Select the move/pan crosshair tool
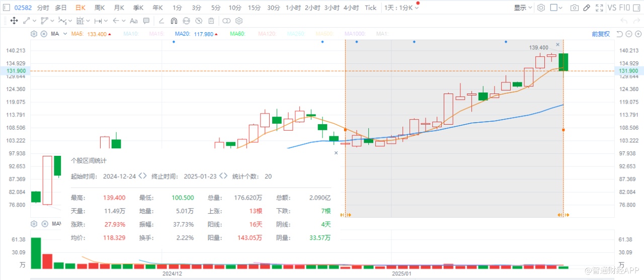 point(14,21)
